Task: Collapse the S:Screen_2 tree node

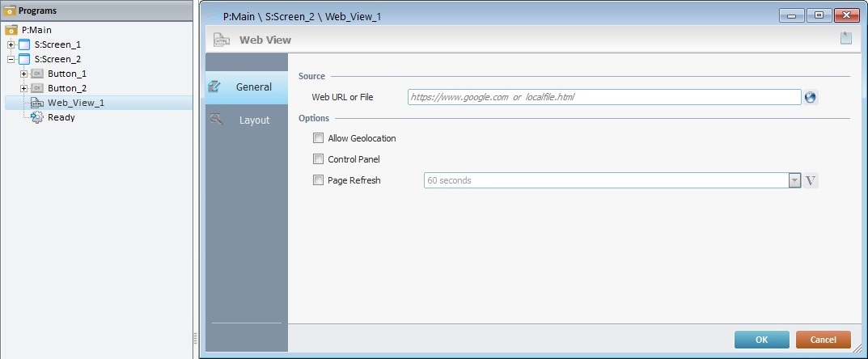Action: click(x=11, y=59)
